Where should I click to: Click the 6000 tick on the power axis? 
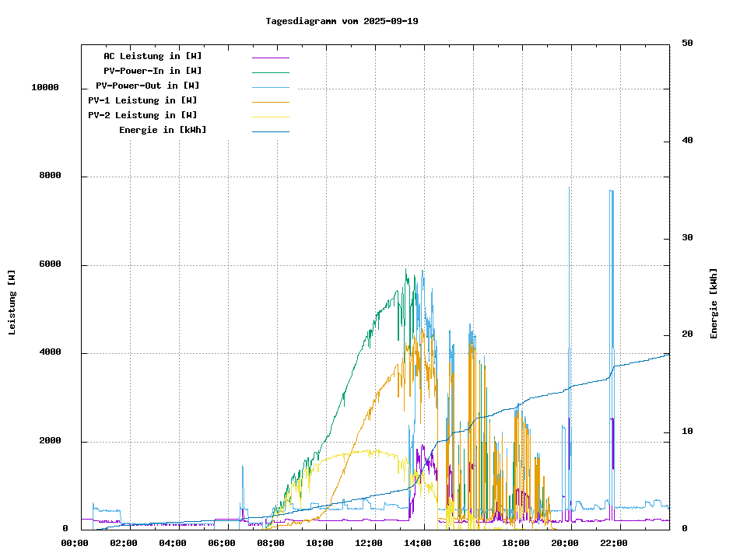coord(47,264)
